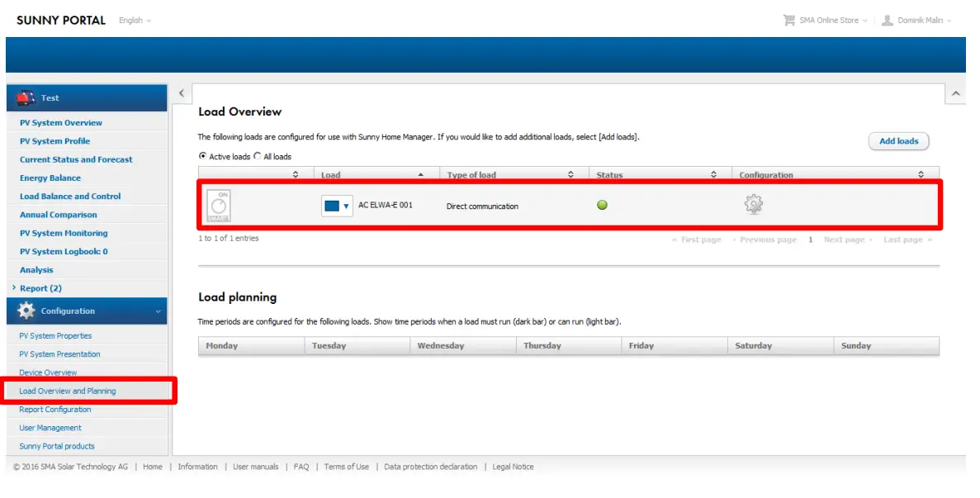Click the green status indicator for AC ELWA-E 001
The height and width of the screenshot is (498, 980).
pyautogui.click(x=602, y=203)
